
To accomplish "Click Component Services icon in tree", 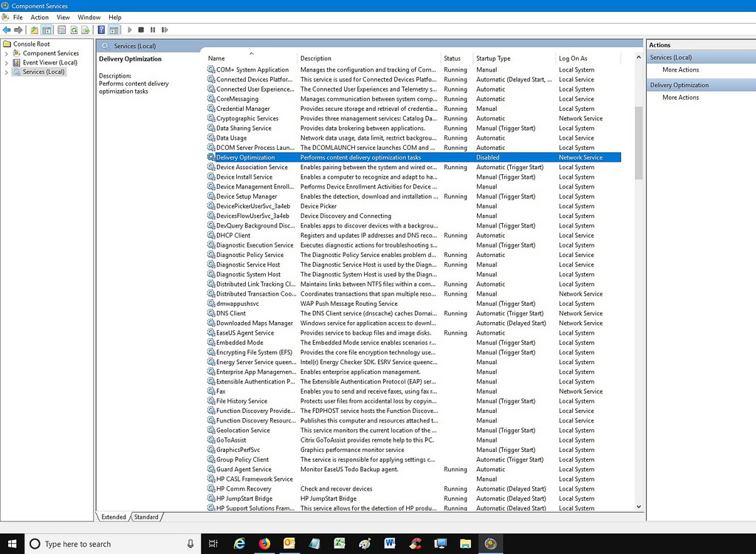I will 16,53.
